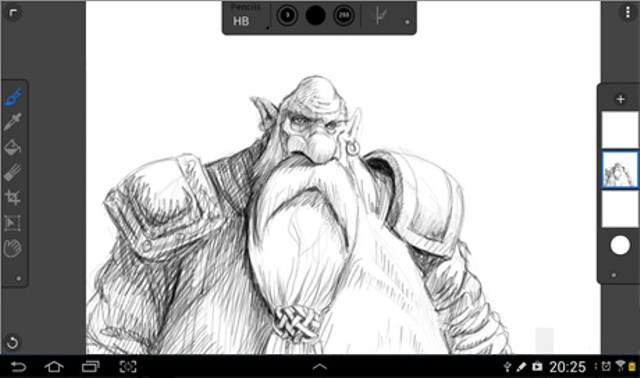Select the hand pan tool
The image size is (640, 378).
(x=13, y=248)
